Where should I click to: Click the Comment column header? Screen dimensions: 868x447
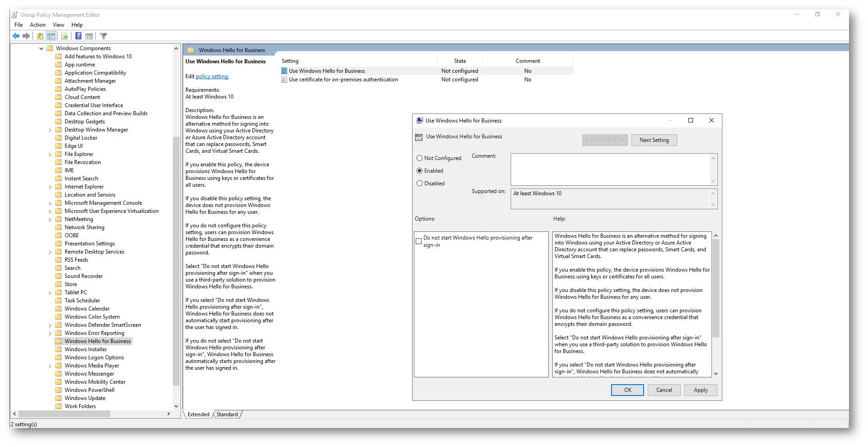(527, 61)
